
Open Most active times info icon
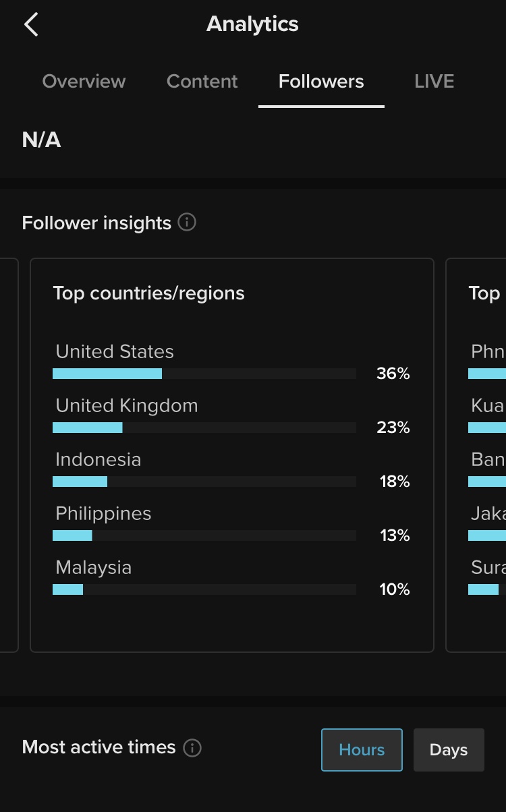coord(192,748)
